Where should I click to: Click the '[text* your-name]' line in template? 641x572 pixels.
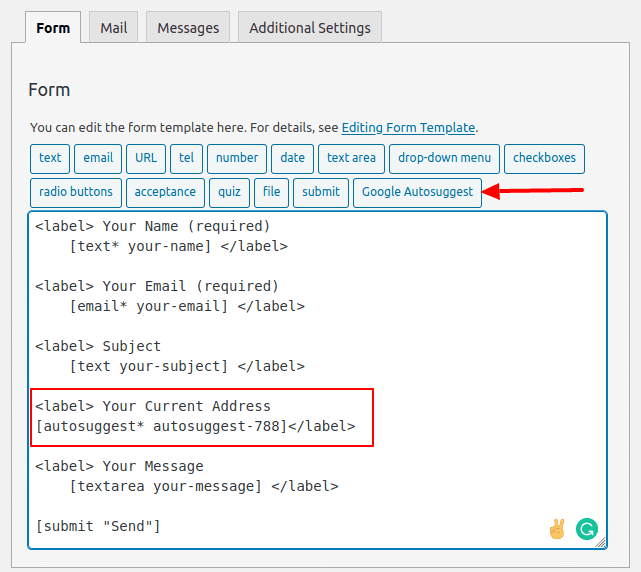tap(179, 247)
